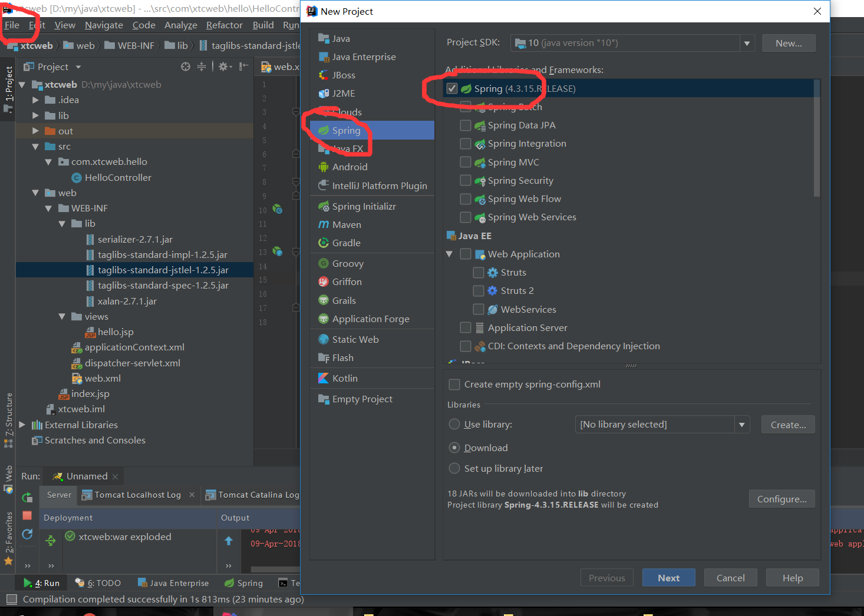
Task: Click the Next button
Action: [x=668, y=578]
